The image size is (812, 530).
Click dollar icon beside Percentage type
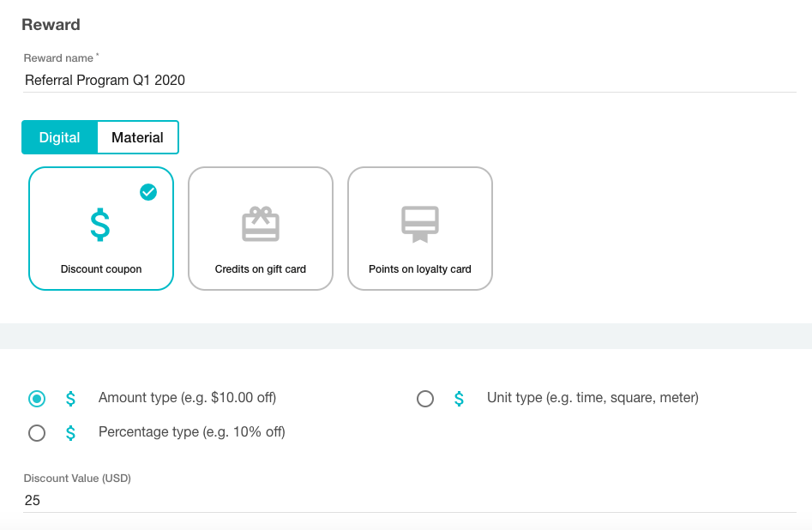click(x=71, y=433)
